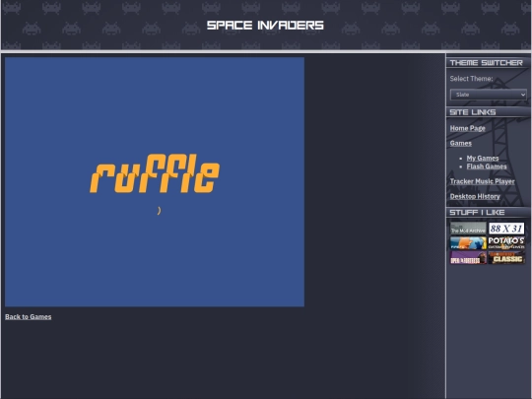Screen dimensions: 532x399
Task: Click the Select Theme label
Action: pyautogui.click(x=471, y=79)
